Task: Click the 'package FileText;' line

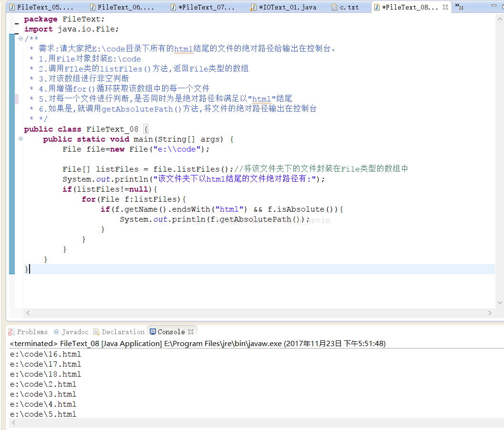Action: 64,19
